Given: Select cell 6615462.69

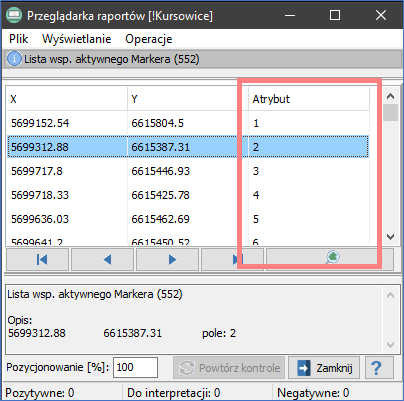Looking at the screenshot, I should pyautogui.click(x=188, y=219).
